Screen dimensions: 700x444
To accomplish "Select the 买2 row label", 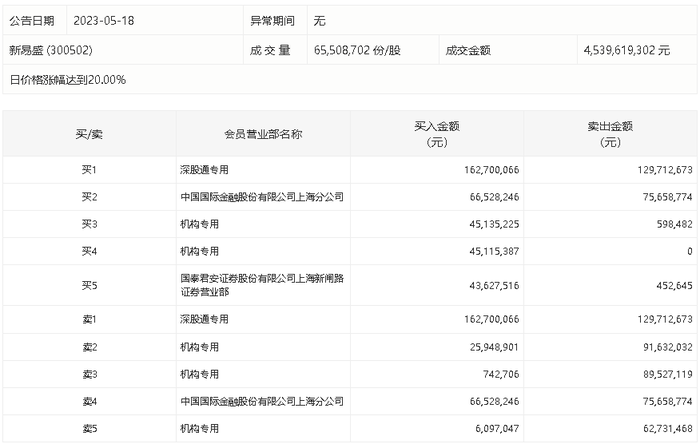I will (89, 197).
